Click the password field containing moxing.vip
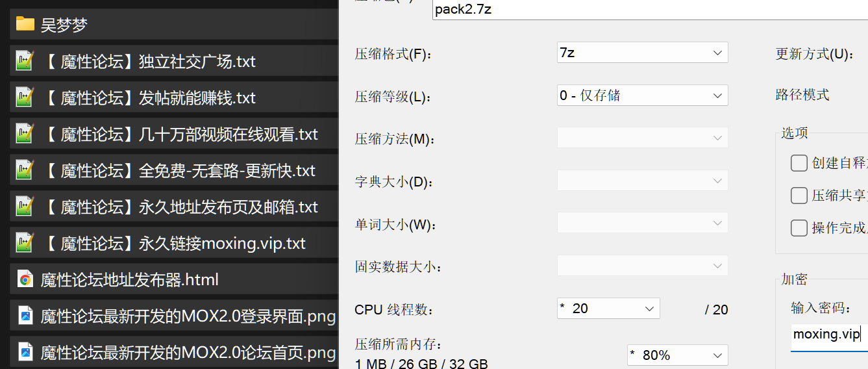Screen dimensions: 868x369 coord(828,335)
